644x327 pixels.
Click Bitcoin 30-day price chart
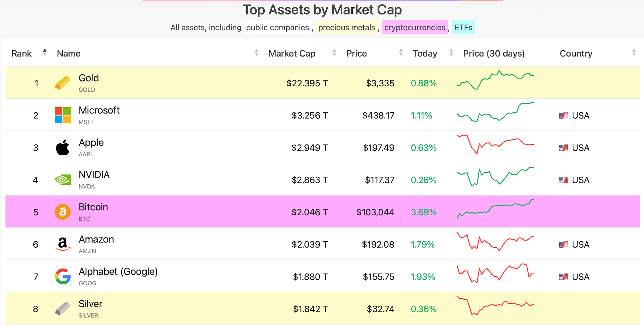pyautogui.click(x=495, y=209)
